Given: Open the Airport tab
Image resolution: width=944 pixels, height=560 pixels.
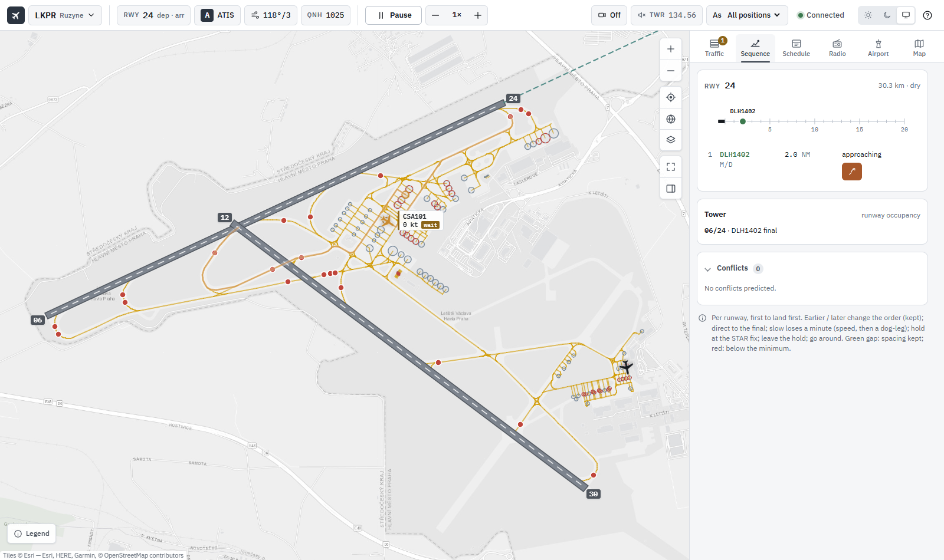Looking at the screenshot, I should coord(878,48).
